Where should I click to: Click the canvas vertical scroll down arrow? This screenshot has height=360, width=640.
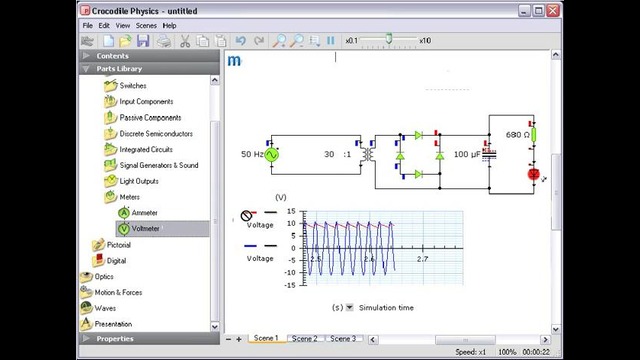pos(556,329)
